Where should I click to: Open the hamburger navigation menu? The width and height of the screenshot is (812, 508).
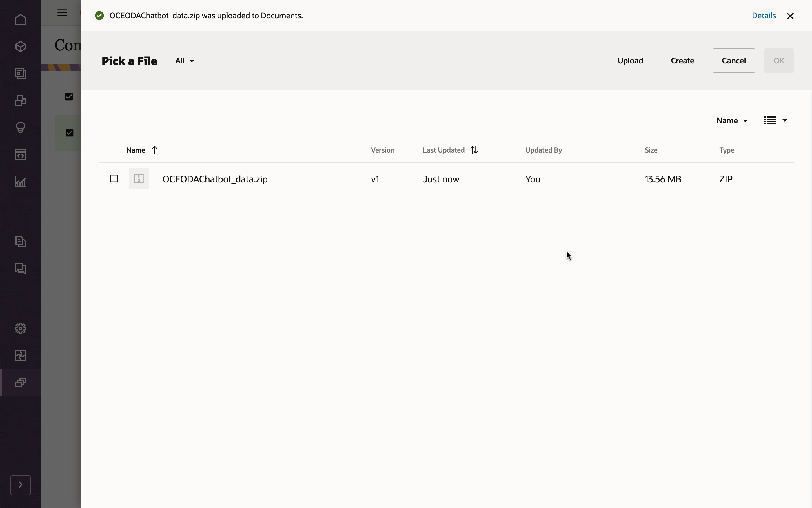point(62,13)
